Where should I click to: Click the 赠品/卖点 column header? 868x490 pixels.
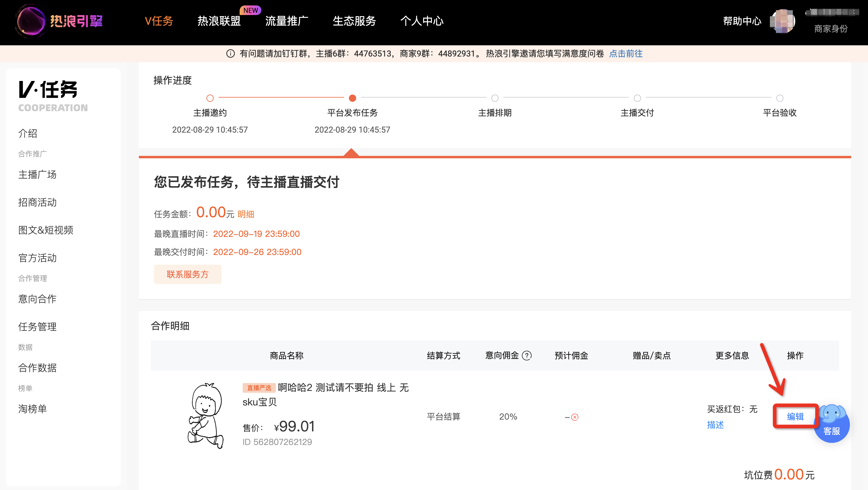pos(652,356)
